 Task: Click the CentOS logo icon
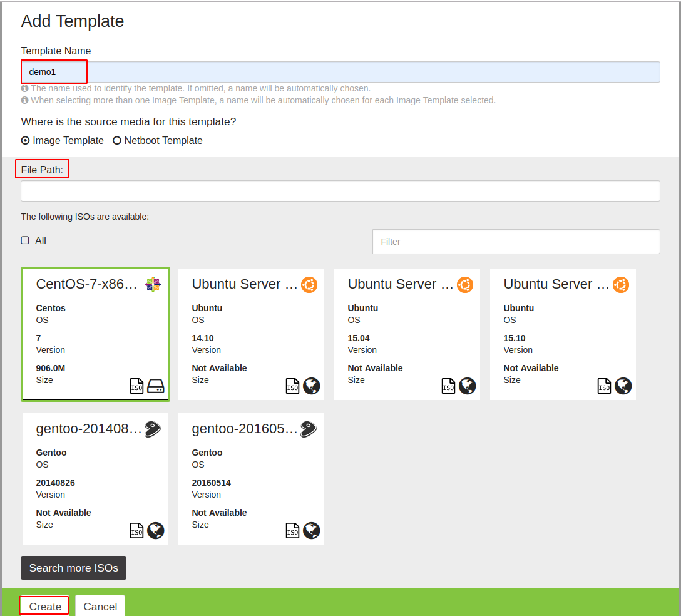click(x=153, y=285)
